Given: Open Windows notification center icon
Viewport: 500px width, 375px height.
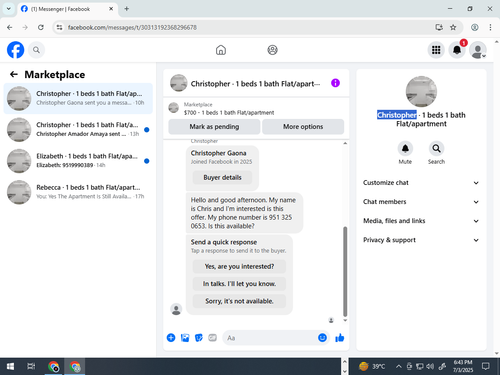Looking at the screenshot, I should click(x=486, y=367).
